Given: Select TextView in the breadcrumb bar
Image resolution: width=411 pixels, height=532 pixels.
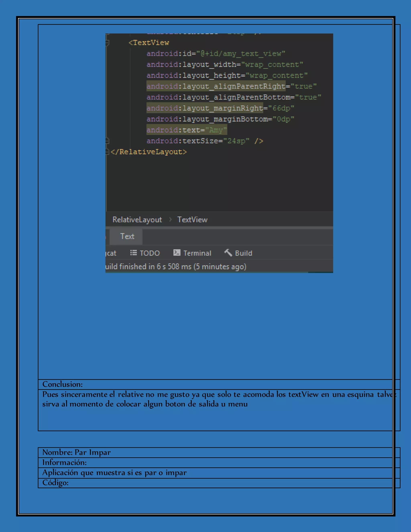Looking at the screenshot, I should click(192, 219).
